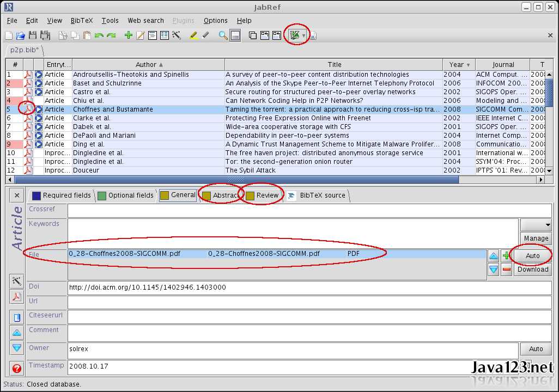Close the entry editor with X
559x392 pixels.
[x=17, y=195]
